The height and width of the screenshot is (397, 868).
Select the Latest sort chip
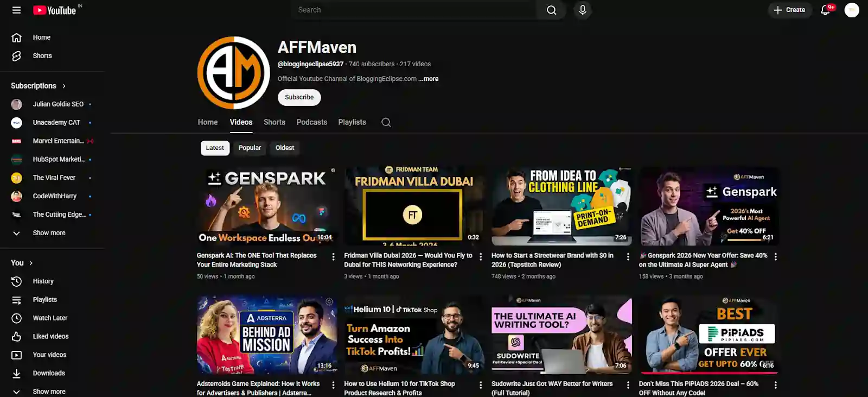(x=215, y=148)
